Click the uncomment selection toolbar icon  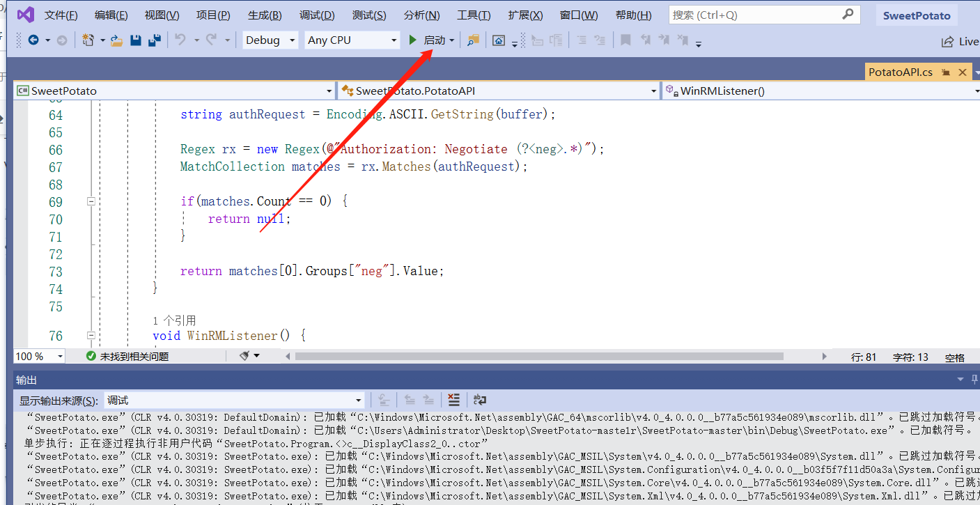pyautogui.click(x=555, y=40)
